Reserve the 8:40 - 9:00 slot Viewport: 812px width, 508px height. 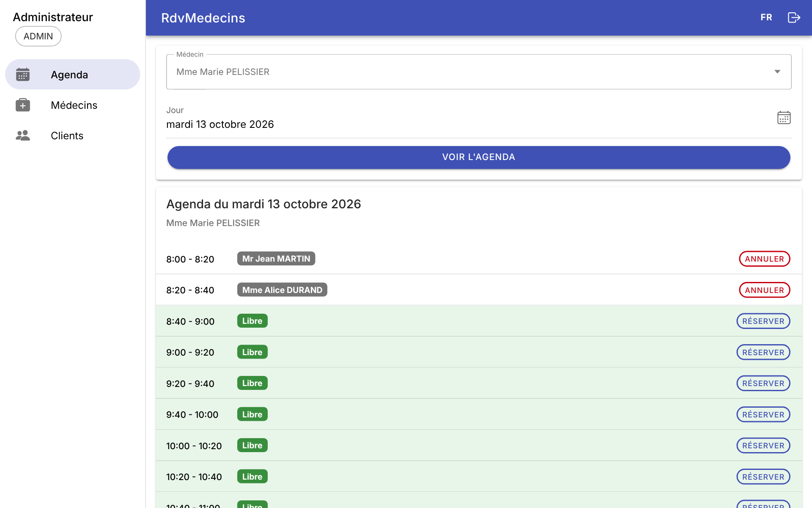[x=763, y=321]
